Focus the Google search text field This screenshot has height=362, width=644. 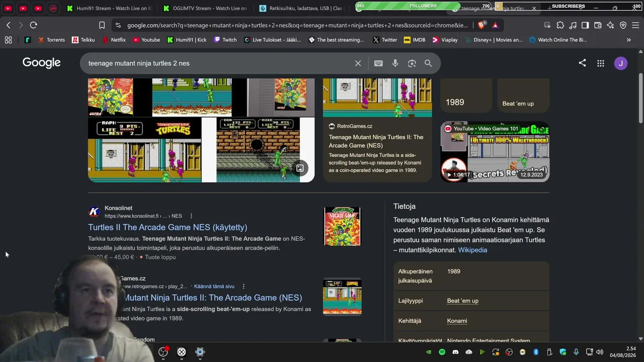(219, 63)
